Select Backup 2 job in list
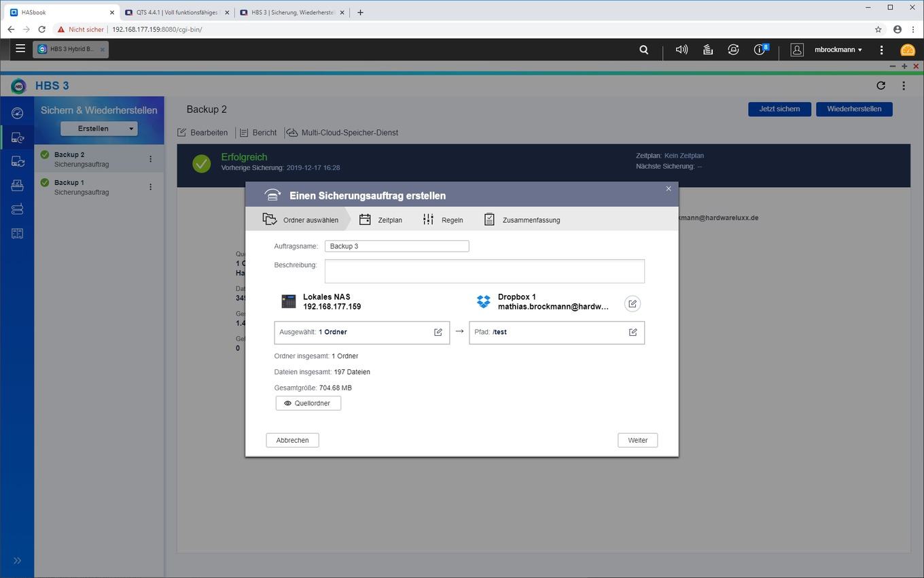This screenshot has width=924, height=578. point(99,159)
